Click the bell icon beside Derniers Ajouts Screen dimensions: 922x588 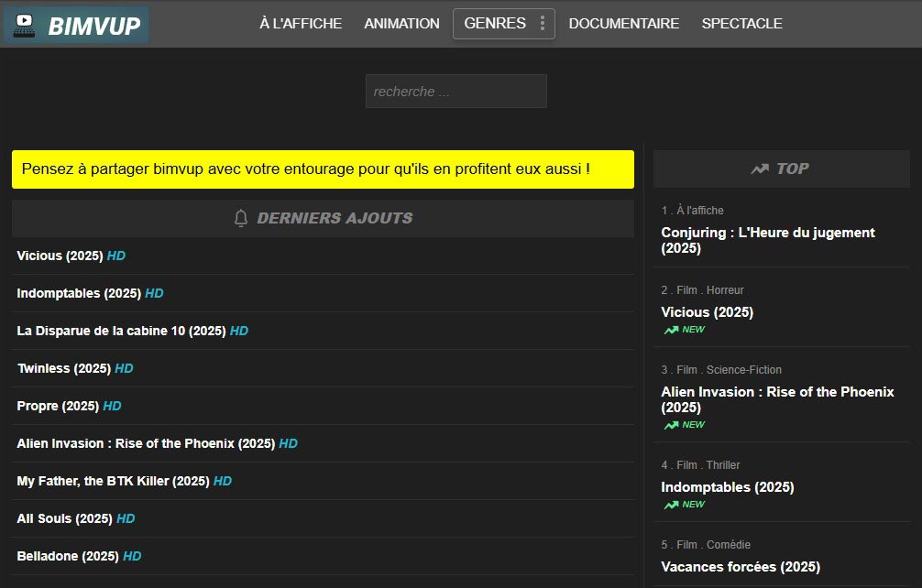point(241,218)
